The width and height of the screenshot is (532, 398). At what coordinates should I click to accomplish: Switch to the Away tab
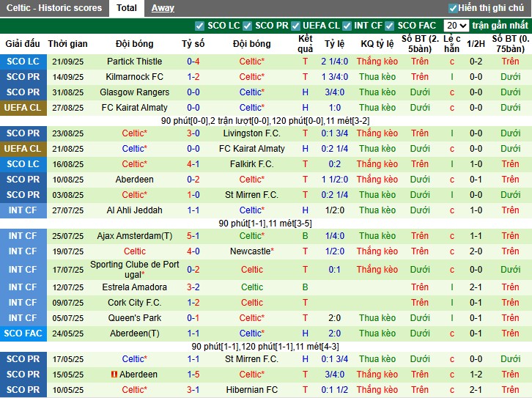pyautogui.click(x=163, y=8)
